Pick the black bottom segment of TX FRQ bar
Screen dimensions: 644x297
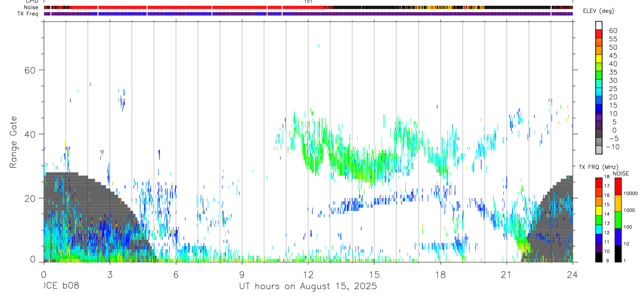coord(598,257)
